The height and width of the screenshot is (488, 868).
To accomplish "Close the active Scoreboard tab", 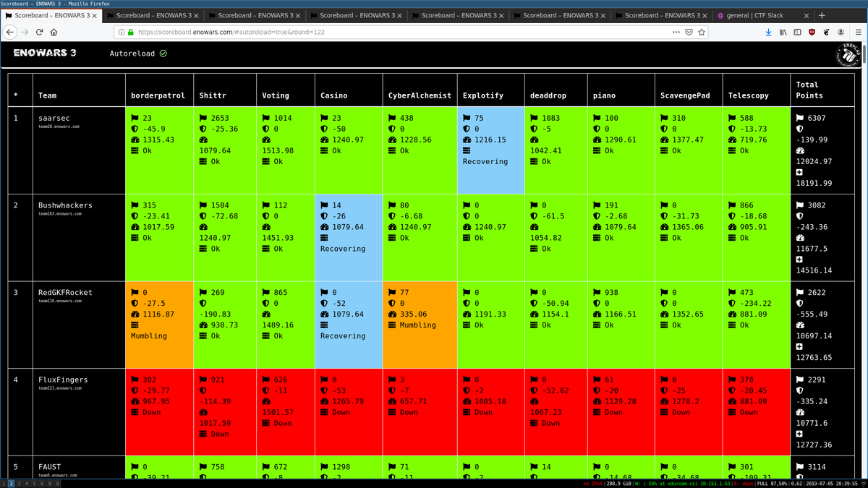I will coord(93,15).
